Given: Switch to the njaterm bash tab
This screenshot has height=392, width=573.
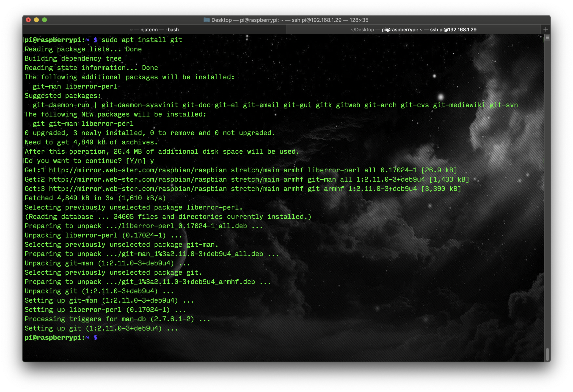Looking at the screenshot, I should [x=154, y=30].
